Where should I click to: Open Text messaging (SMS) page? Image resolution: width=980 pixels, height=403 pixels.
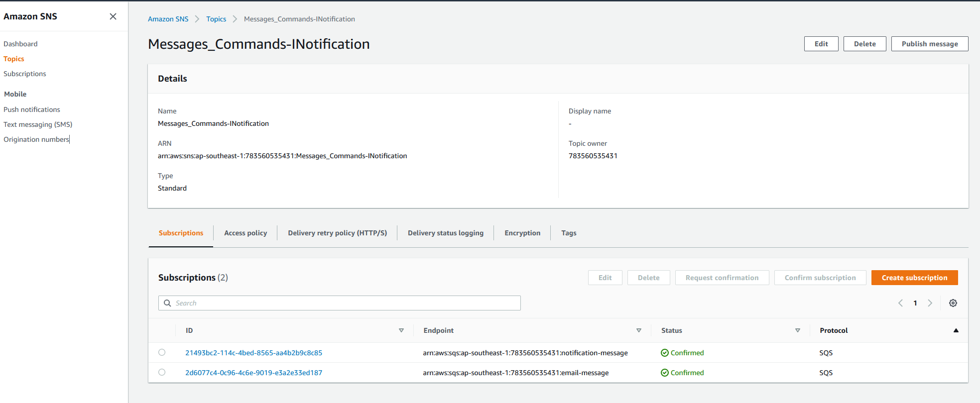click(38, 124)
